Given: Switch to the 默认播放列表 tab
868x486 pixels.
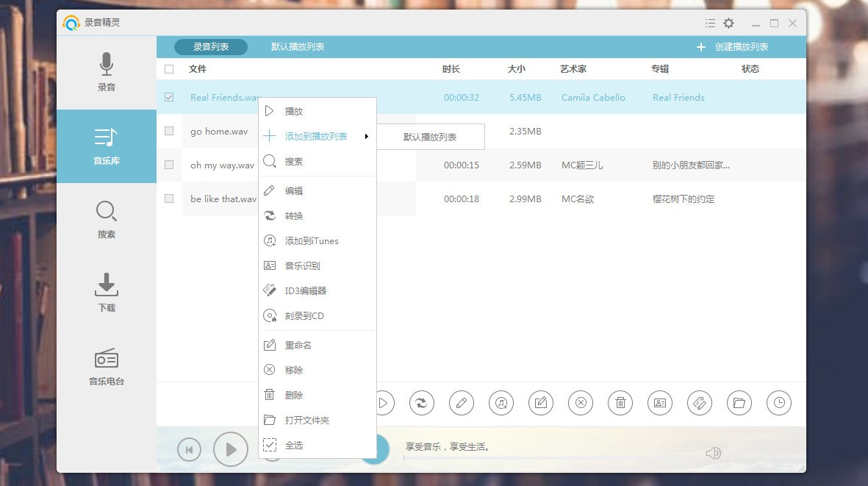Looking at the screenshot, I should pyautogui.click(x=298, y=47).
